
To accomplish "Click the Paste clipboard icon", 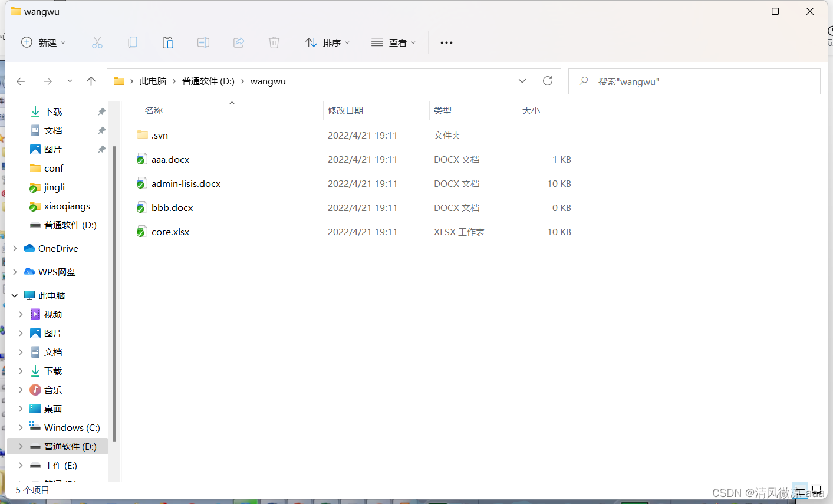I will (x=168, y=42).
